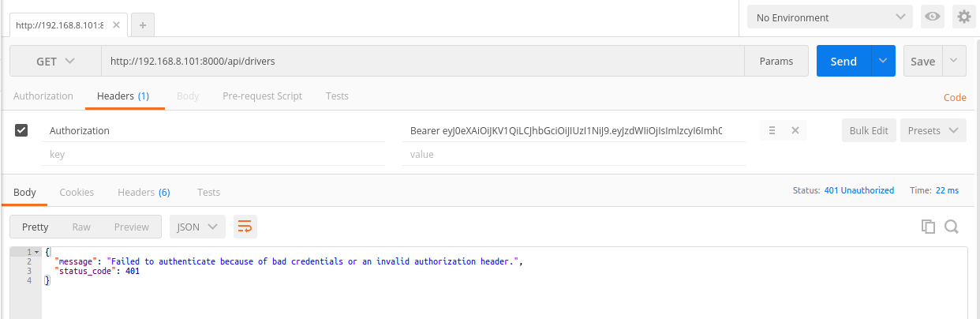Click the Send button

[843, 61]
